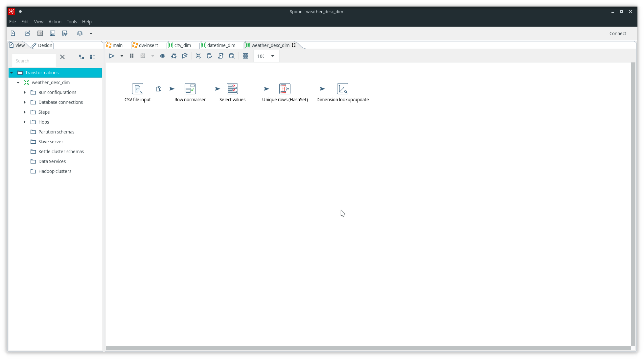Save the current transformation

click(x=53, y=33)
